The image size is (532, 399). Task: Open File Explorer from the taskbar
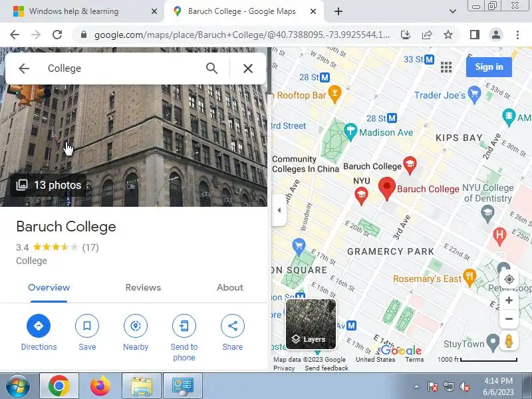[142, 386]
